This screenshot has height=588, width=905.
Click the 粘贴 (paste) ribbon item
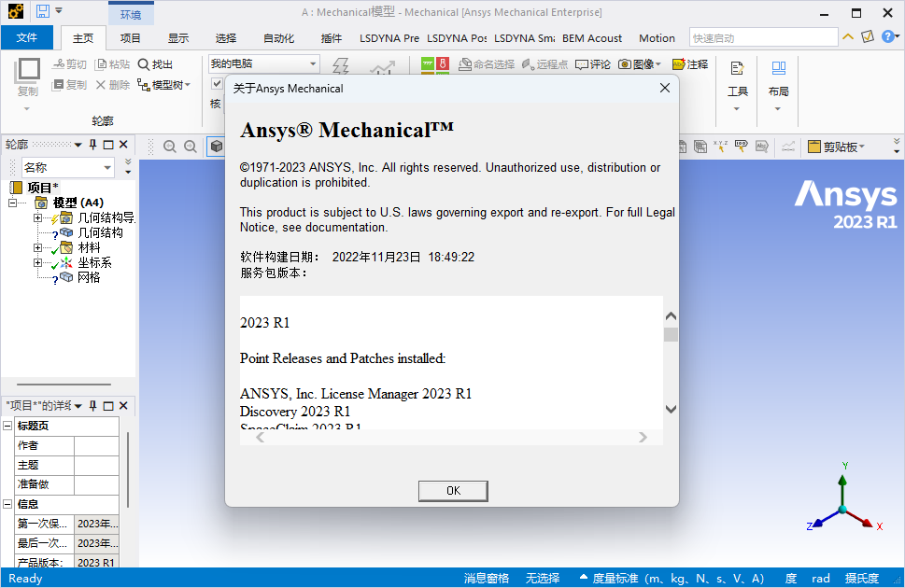(x=113, y=64)
